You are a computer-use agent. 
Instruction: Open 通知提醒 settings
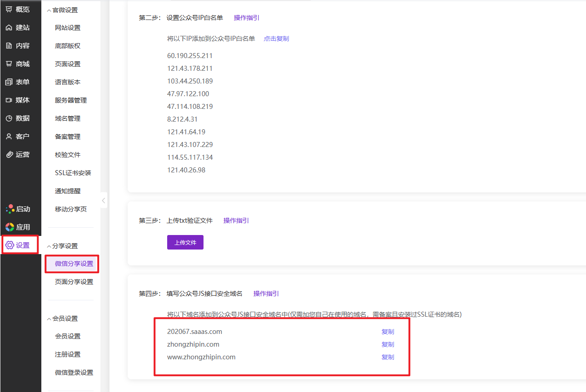click(x=68, y=191)
